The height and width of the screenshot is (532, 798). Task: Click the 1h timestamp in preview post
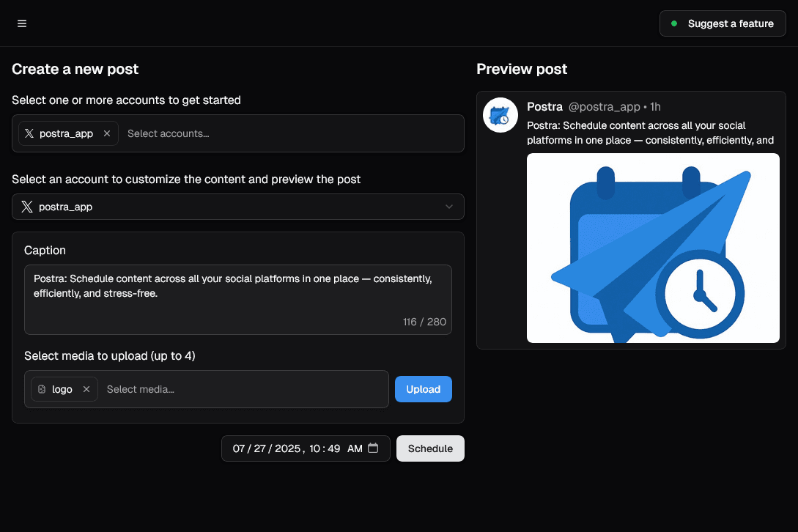click(656, 106)
